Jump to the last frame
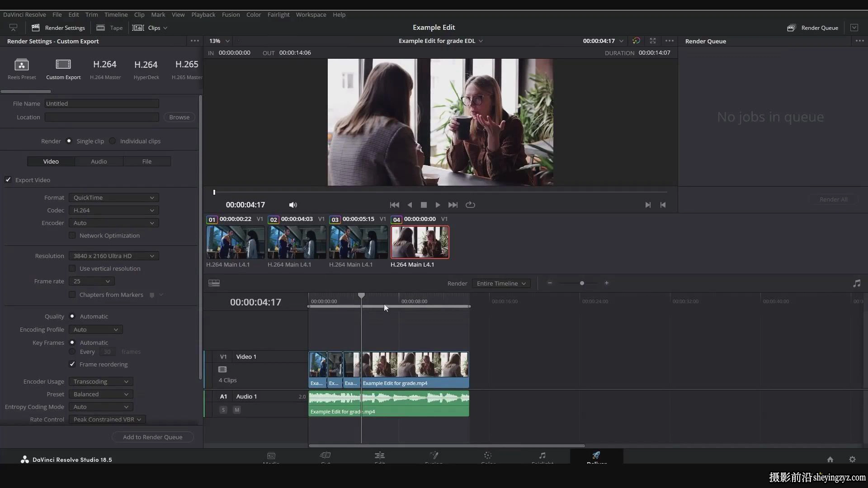868x488 pixels. pyautogui.click(x=453, y=205)
